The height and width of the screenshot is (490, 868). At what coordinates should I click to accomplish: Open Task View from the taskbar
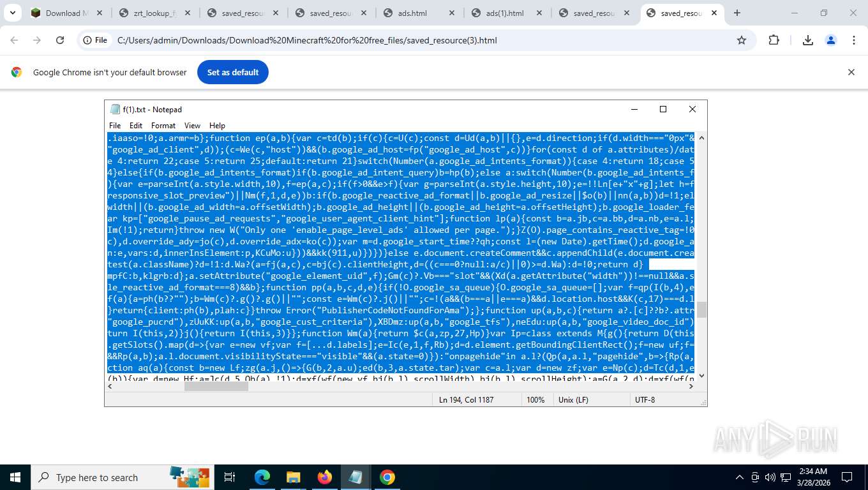click(230, 477)
